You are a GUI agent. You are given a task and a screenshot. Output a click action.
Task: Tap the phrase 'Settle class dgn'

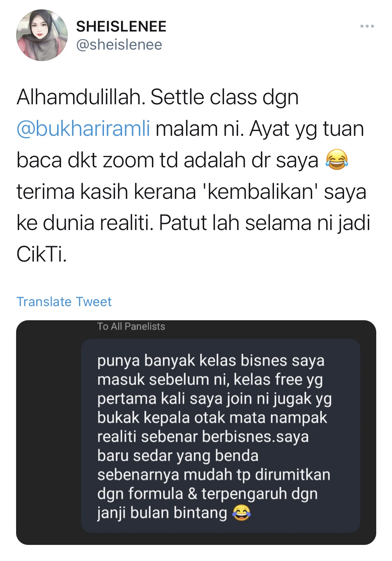tap(224, 97)
